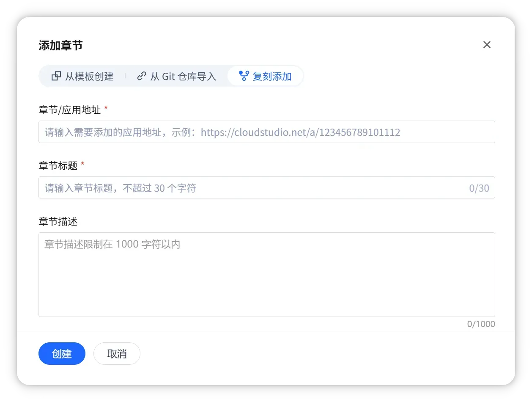
Task: Cancel with the 取消 button
Action: [x=117, y=354]
